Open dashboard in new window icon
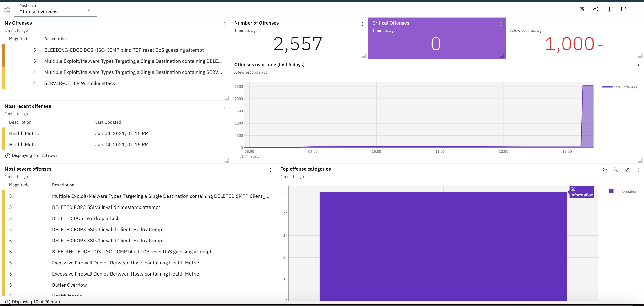 pos(623,9)
